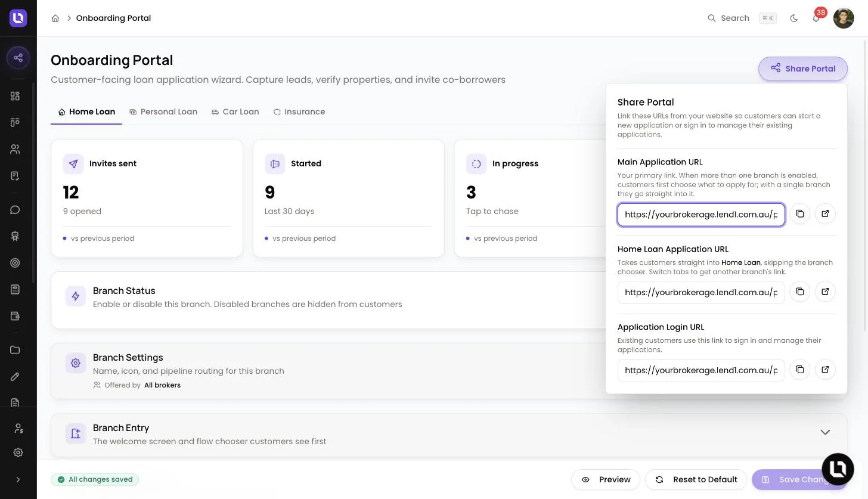
Task: Open the In progress stats card
Action: coord(530,199)
